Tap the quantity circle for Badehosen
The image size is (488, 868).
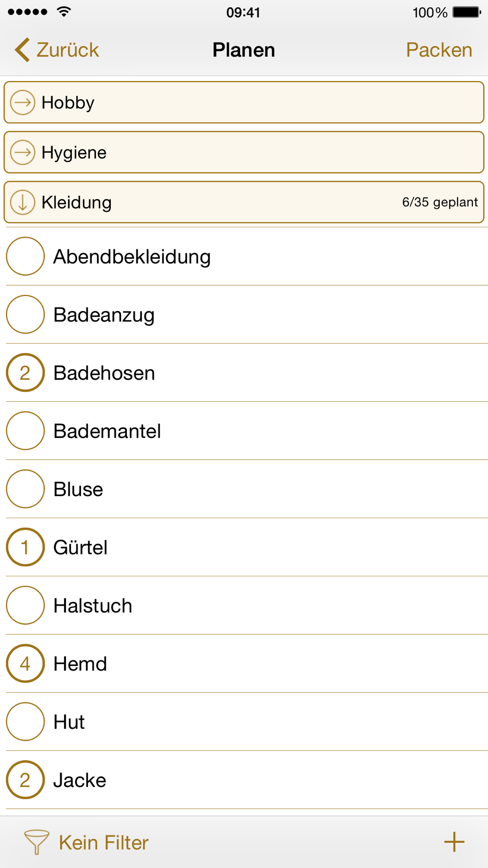(25, 372)
